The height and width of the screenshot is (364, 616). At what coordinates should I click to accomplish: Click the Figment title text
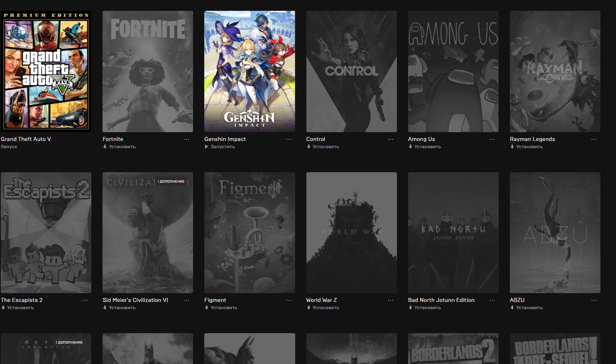(215, 300)
